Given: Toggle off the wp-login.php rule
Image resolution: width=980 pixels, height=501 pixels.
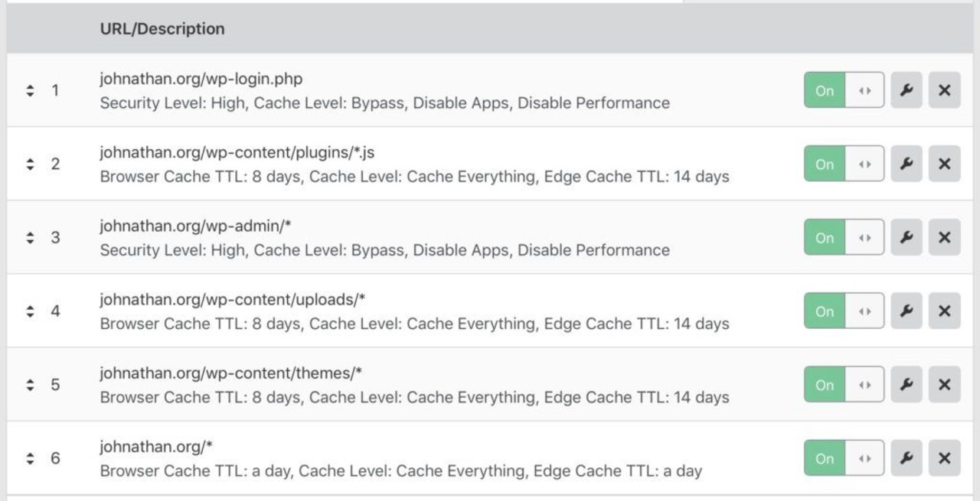Looking at the screenshot, I should pos(844,90).
